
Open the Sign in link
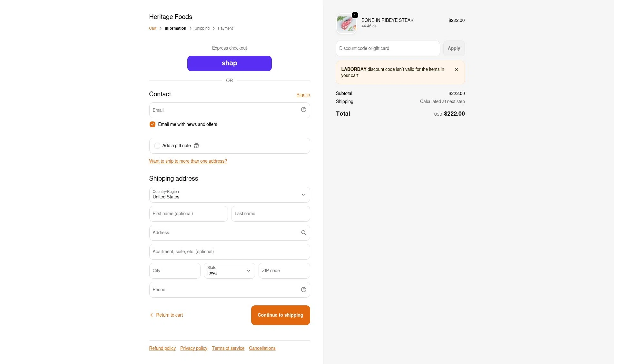click(303, 95)
